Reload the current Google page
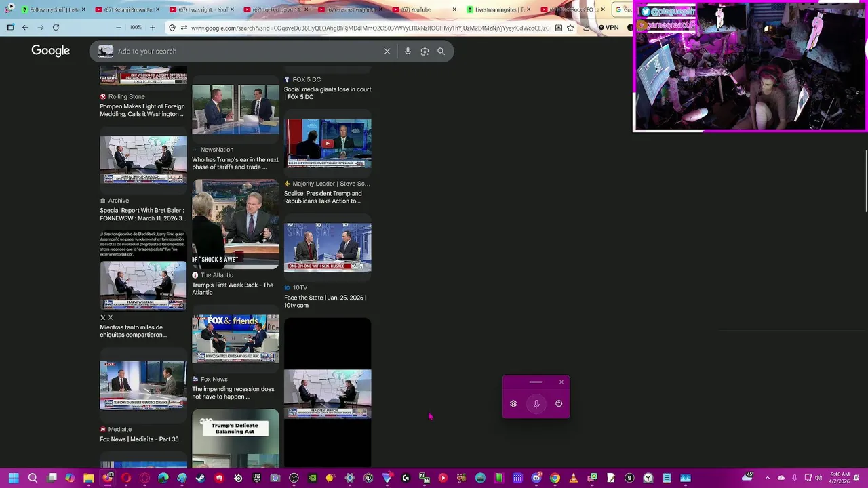868x488 pixels. [x=56, y=28]
